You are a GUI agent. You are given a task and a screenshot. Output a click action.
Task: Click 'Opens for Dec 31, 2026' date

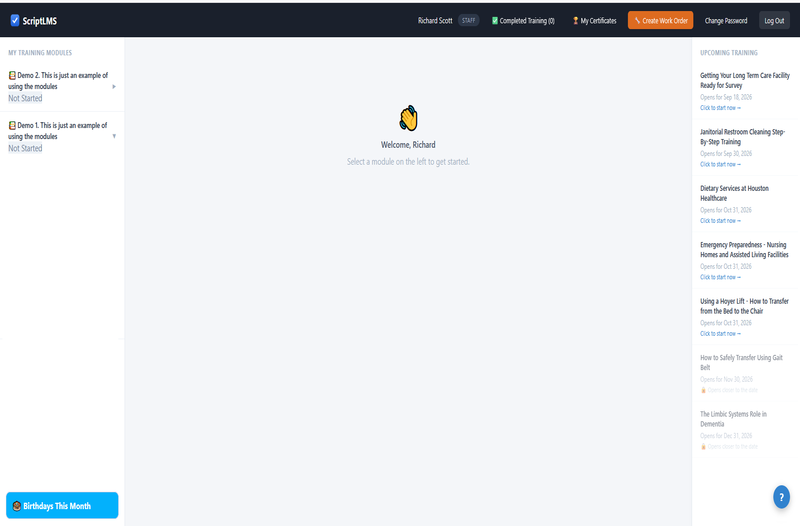[x=726, y=436]
